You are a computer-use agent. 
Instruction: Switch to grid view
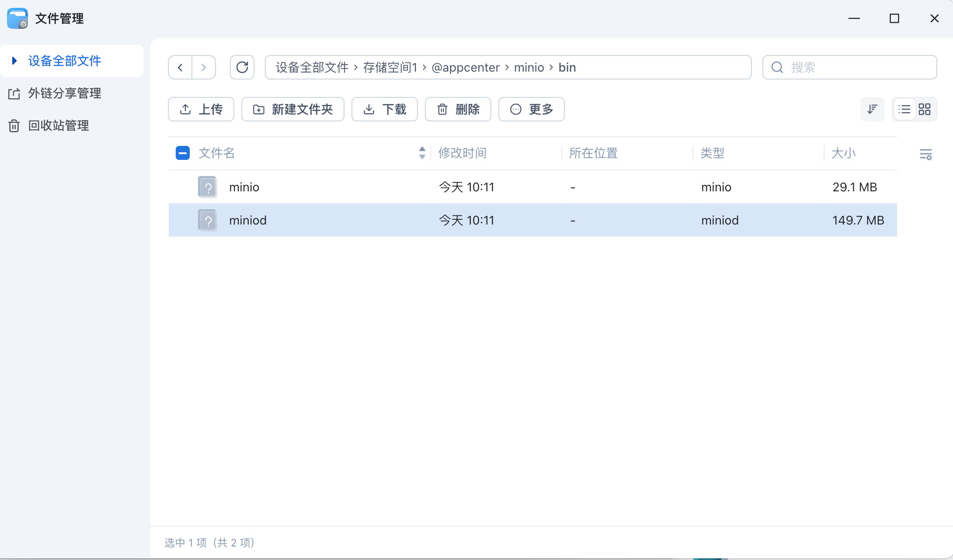(925, 109)
